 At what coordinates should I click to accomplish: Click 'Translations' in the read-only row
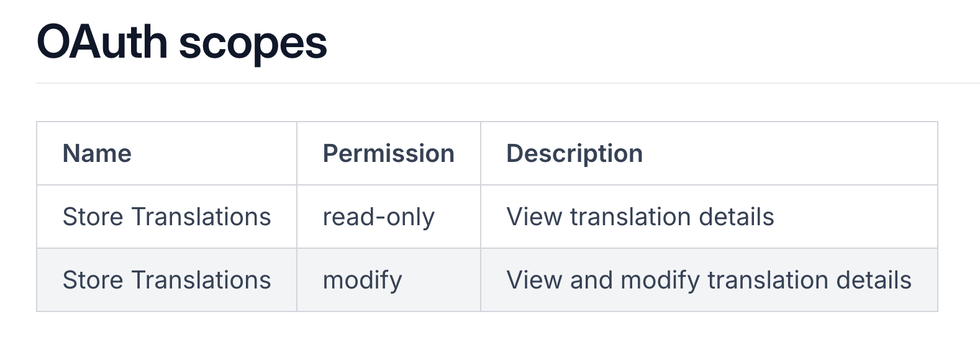(x=201, y=217)
